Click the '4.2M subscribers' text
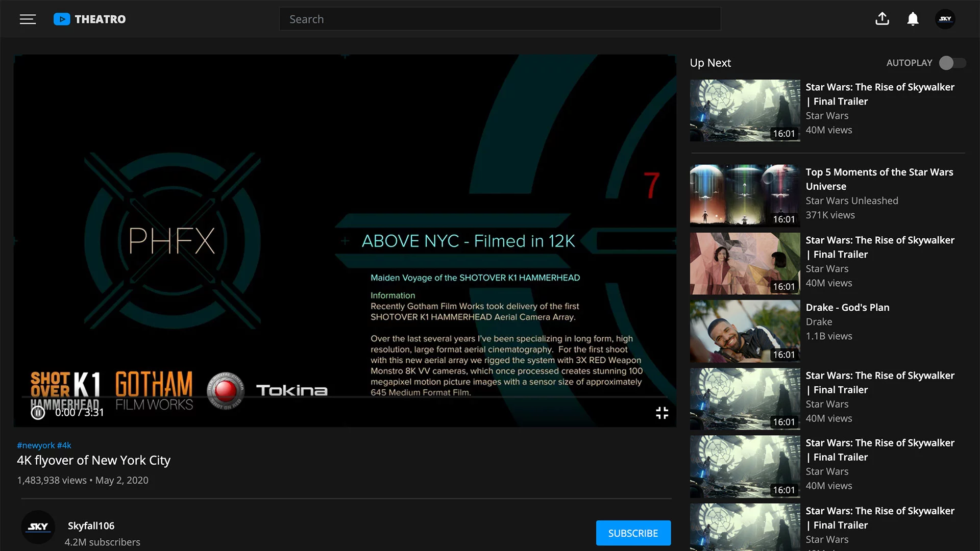Image resolution: width=980 pixels, height=551 pixels. click(102, 542)
